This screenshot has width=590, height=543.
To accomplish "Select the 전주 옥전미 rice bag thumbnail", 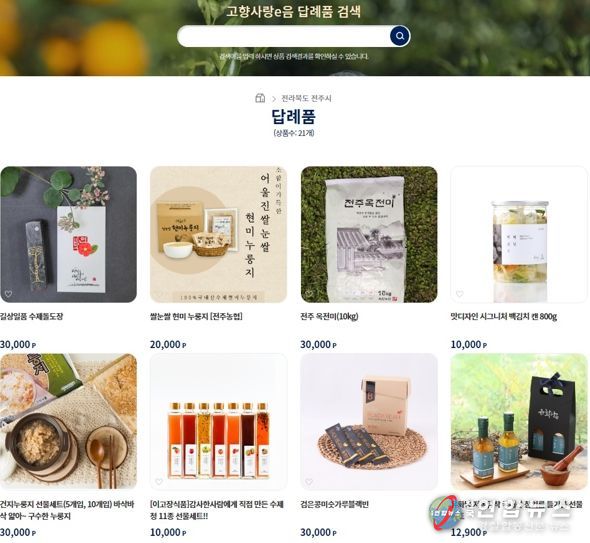I will coord(369,234).
